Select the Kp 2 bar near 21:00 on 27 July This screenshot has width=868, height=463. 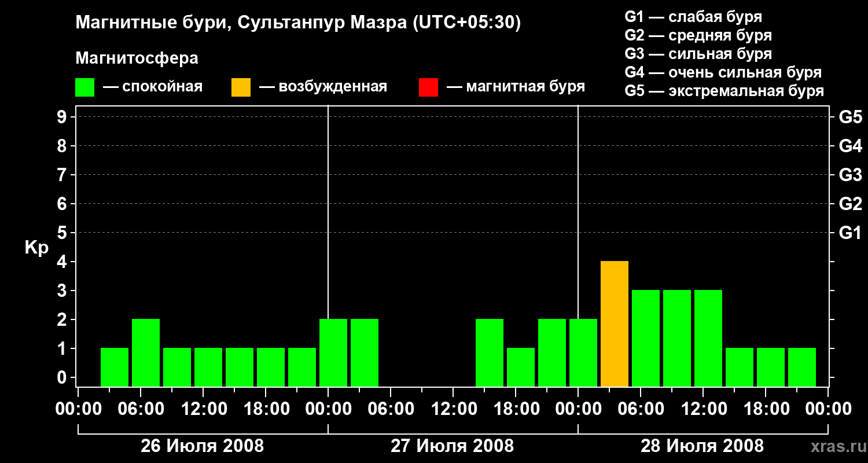[x=552, y=353]
